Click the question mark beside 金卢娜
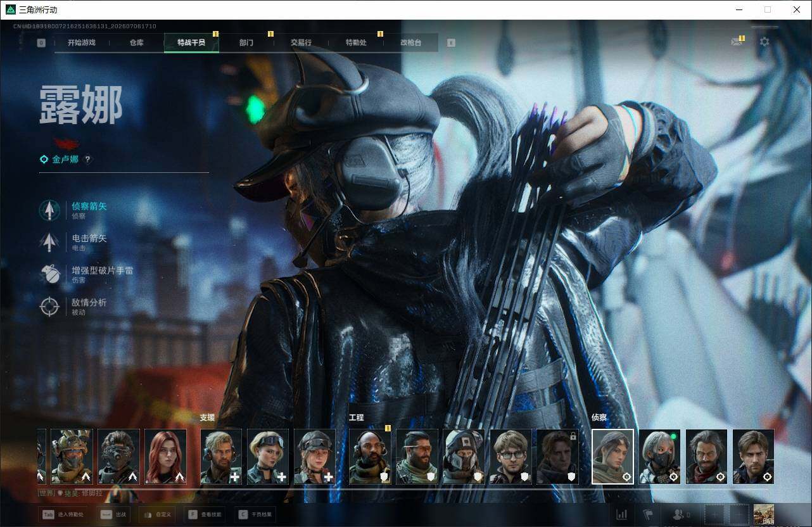Viewport: 812px width, 527px height. click(87, 160)
